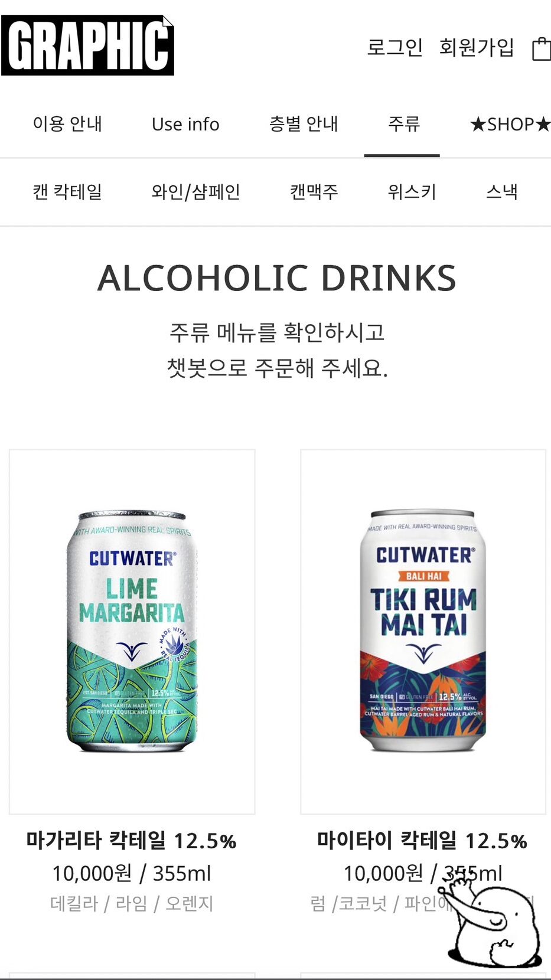Viewport: 551px width, 980px height.
Task: Open the 회원가입 sign-up link
Action: pos(477,47)
